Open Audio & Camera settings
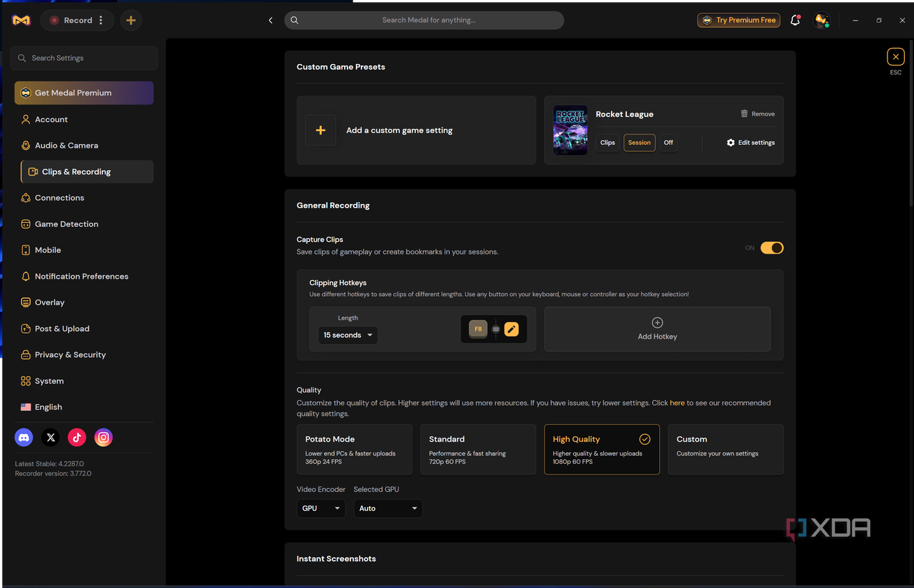The width and height of the screenshot is (914, 588). pos(84,146)
